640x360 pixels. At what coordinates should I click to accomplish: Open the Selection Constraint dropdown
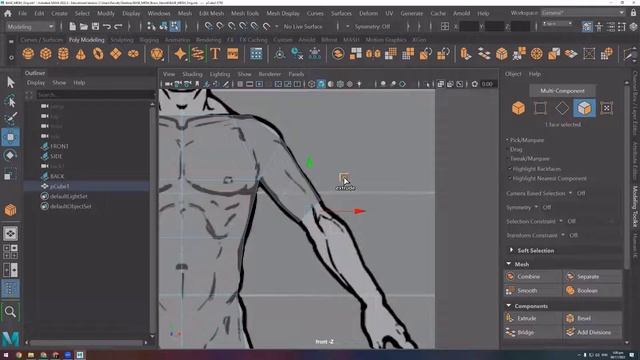point(561,221)
